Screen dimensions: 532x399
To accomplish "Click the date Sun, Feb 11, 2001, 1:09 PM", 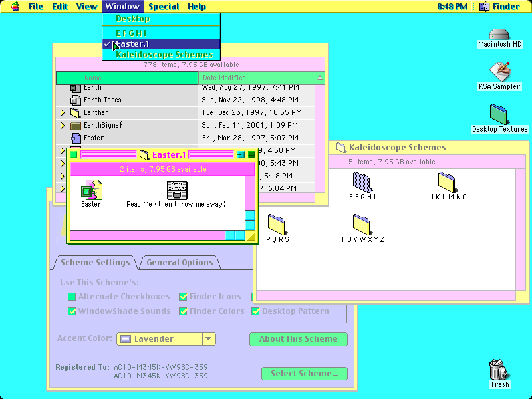I will [250, 126].
